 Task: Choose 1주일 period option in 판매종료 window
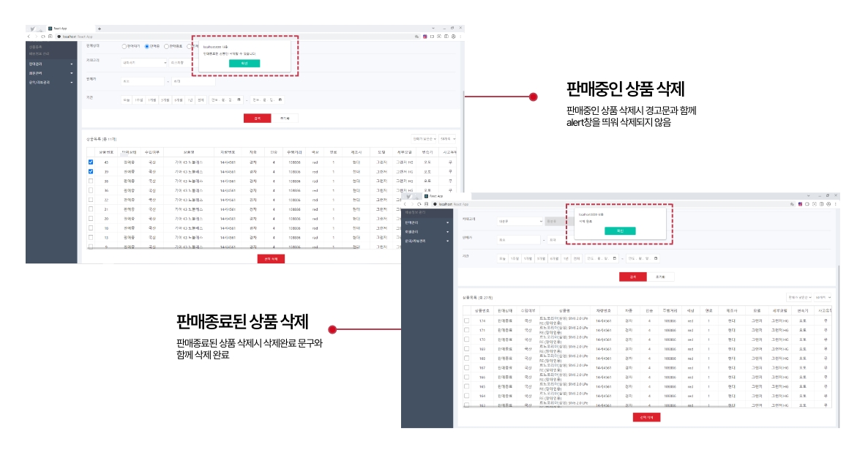click(x=515, y=258)
